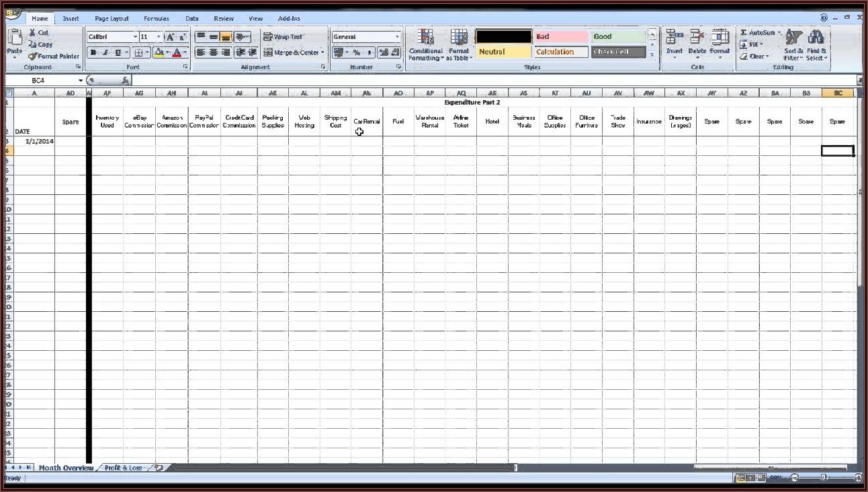Click the AutoSum button

coord(760,32)
